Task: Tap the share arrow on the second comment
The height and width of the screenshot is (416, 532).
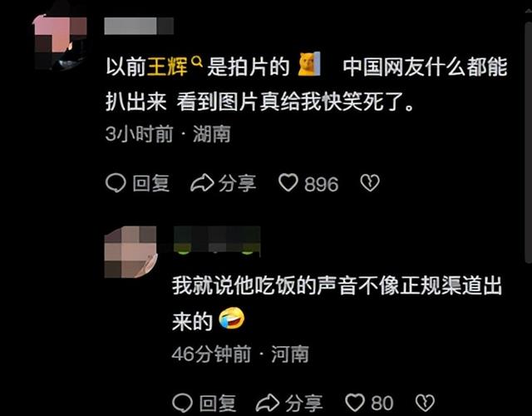Action: coord(268,403)
